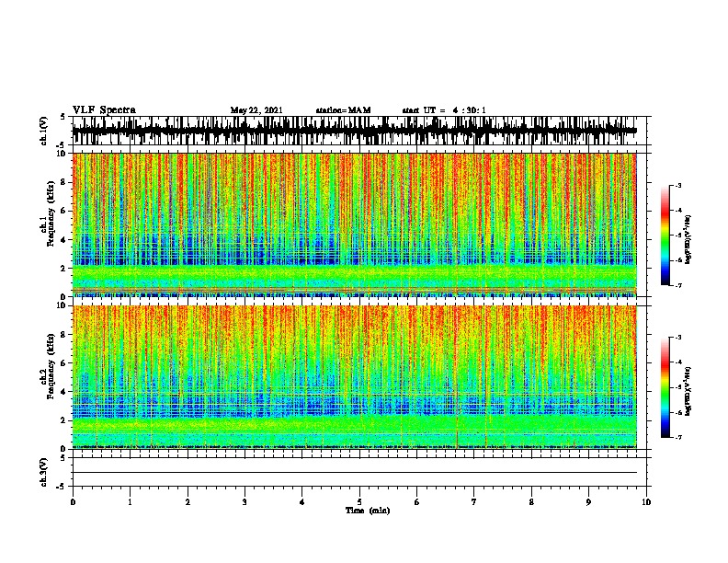Select the log(PSD) label beside ch.1 colorbar
Screen dimensions: 728x563
coord(688,240)
